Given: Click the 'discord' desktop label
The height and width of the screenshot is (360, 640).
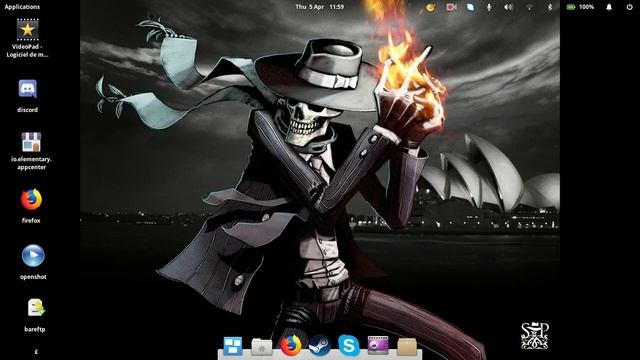Looking at the screenshot, I should tap(27, 110).
